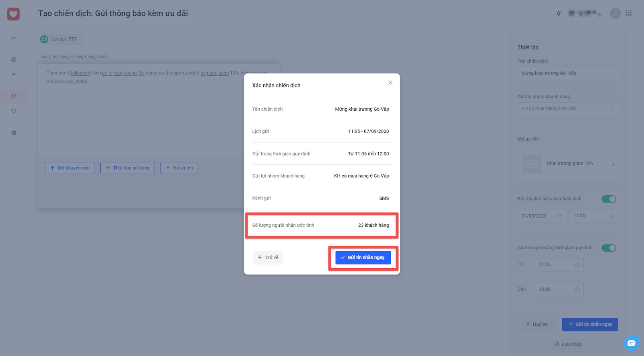Click the Mừng khai trương Gò Vấp dialog value

point(362,109)
